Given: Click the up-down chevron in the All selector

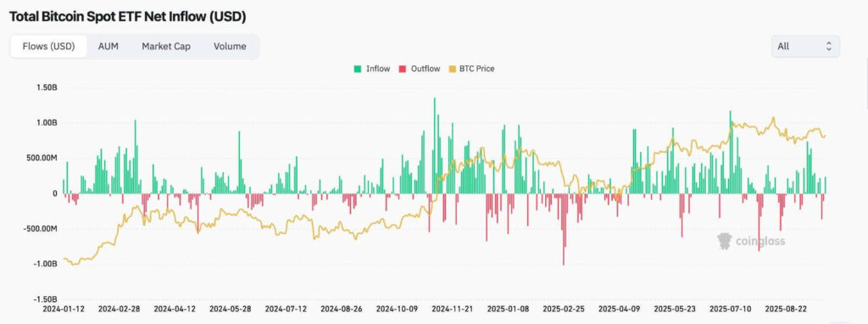Looking at the screenshot, I should pyautogui.click(x=829, y=47).
